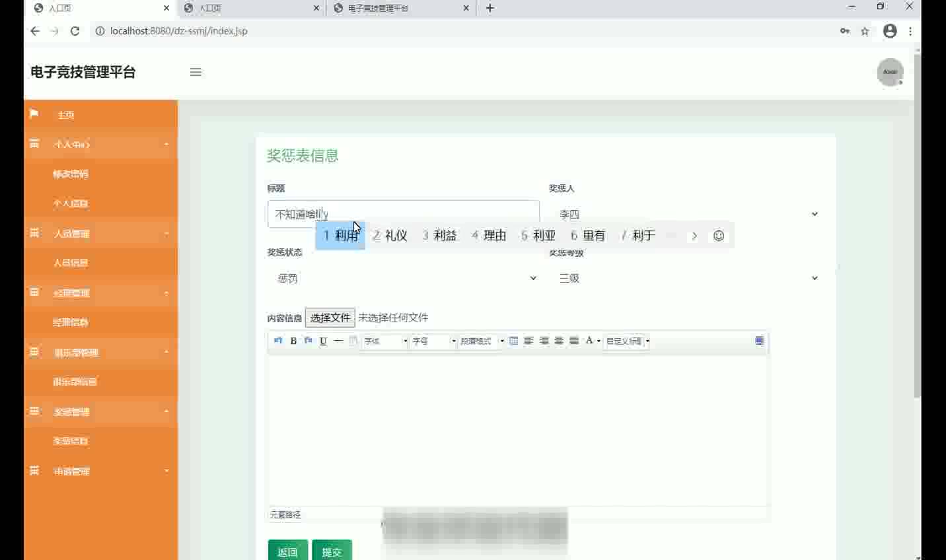Align editor text to the left
Viewport: 946px width, 560px height.
pos(528,341)
